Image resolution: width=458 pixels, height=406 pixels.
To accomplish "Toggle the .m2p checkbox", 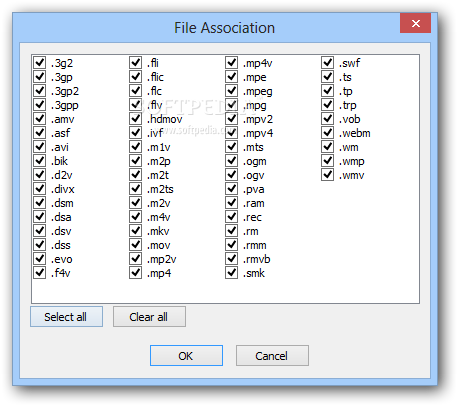I will 136,161.
